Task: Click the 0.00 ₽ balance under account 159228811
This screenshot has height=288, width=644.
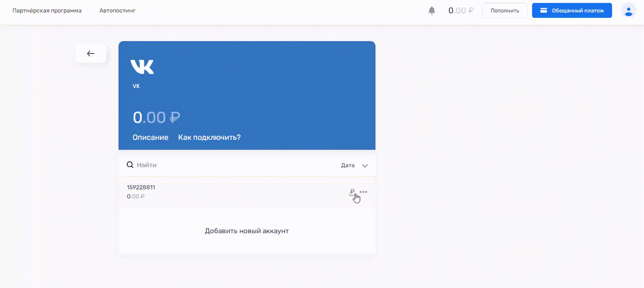Action: pos(136,196)
